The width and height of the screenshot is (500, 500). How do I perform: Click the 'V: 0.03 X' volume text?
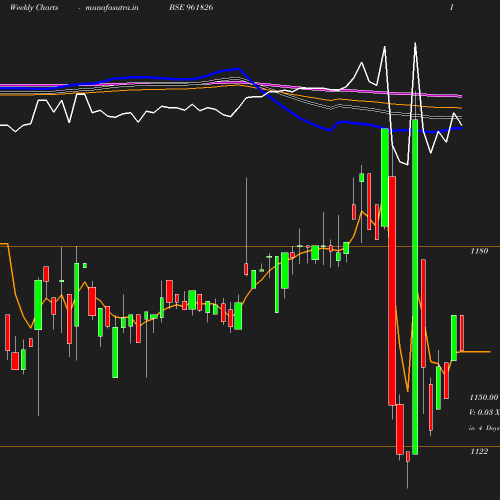coord(484,412)
